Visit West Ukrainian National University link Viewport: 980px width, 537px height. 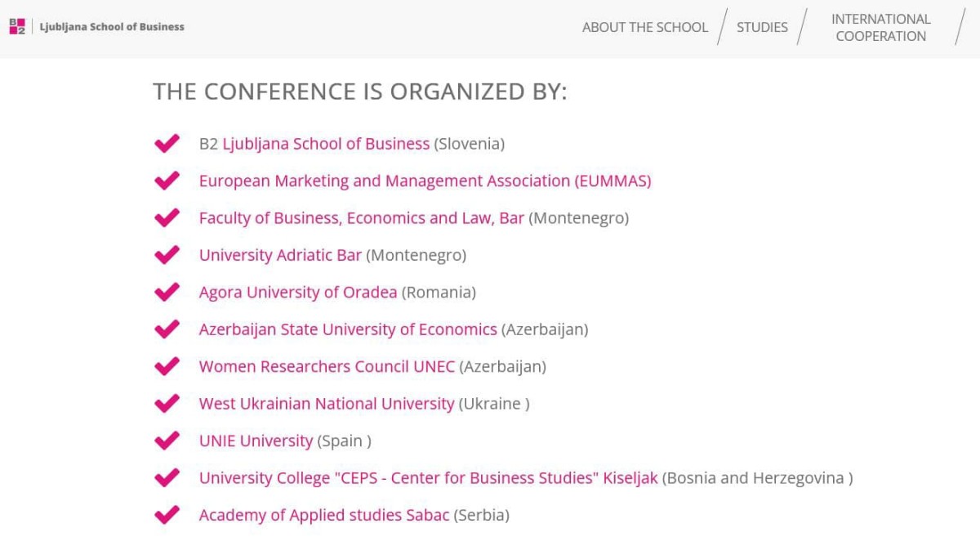[326, 404]
